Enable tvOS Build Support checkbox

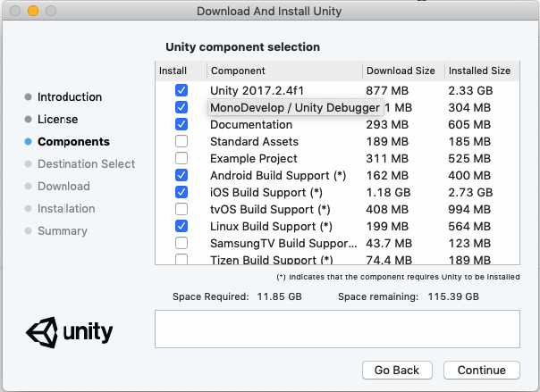pos(181,209)
